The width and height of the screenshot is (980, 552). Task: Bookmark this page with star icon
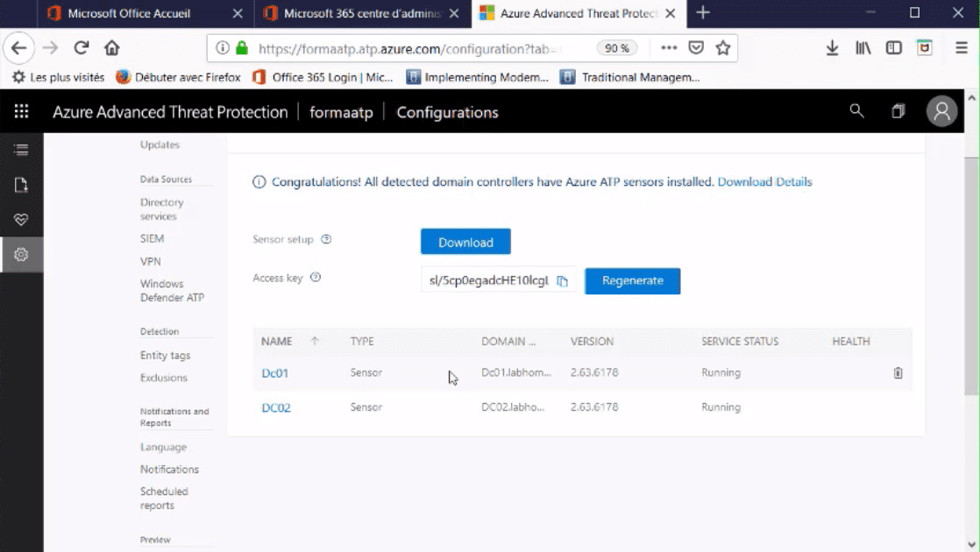coord(723,48)
